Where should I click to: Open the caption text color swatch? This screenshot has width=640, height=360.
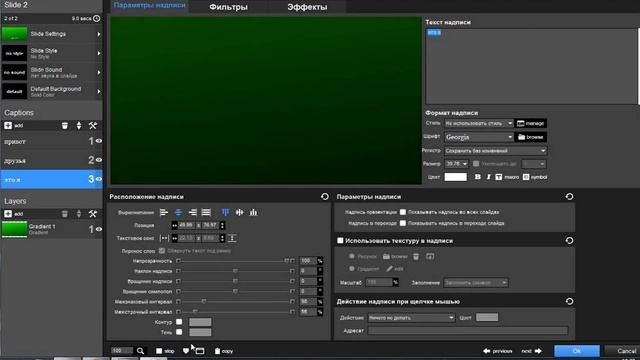tap(456, 177)
